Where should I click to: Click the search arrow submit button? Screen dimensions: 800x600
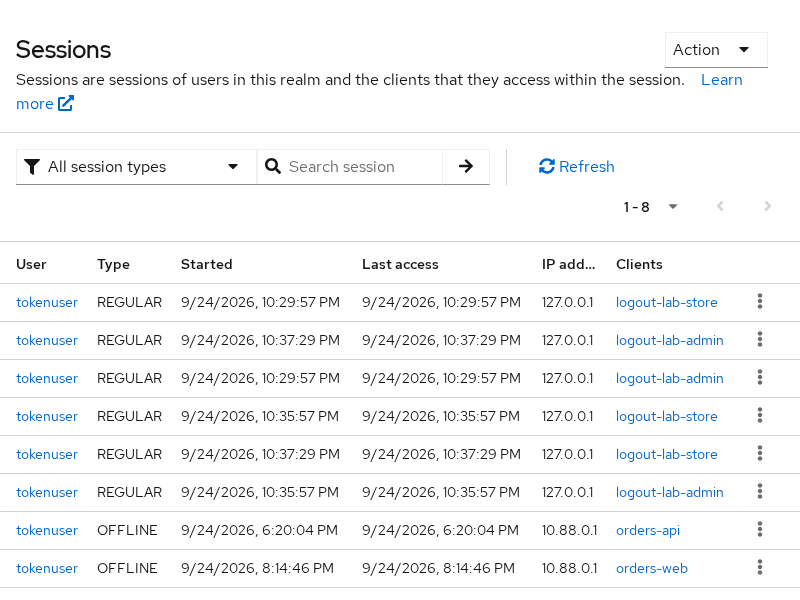(x=466, y=166)
